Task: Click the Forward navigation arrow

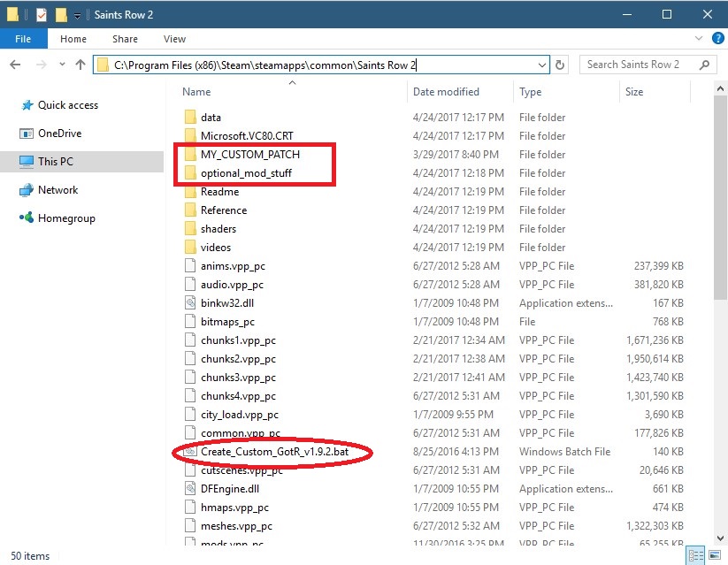Action: (42, 65)
